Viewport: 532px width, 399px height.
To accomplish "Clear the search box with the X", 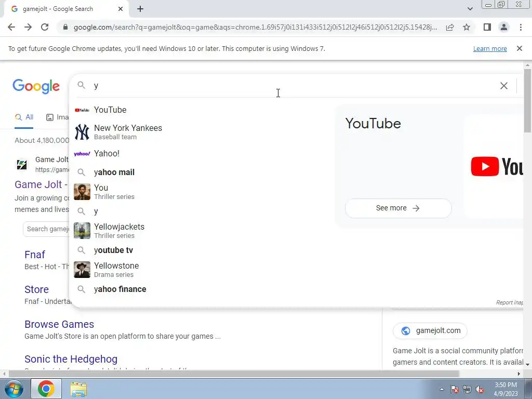I will [x=504, y=86].
